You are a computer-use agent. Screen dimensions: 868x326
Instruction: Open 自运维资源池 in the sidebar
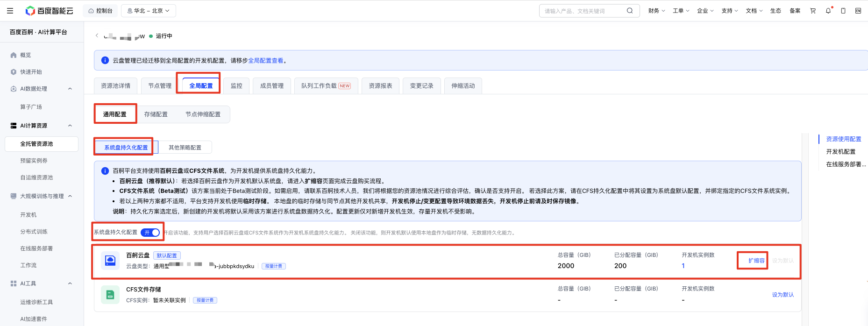(36, 177)
